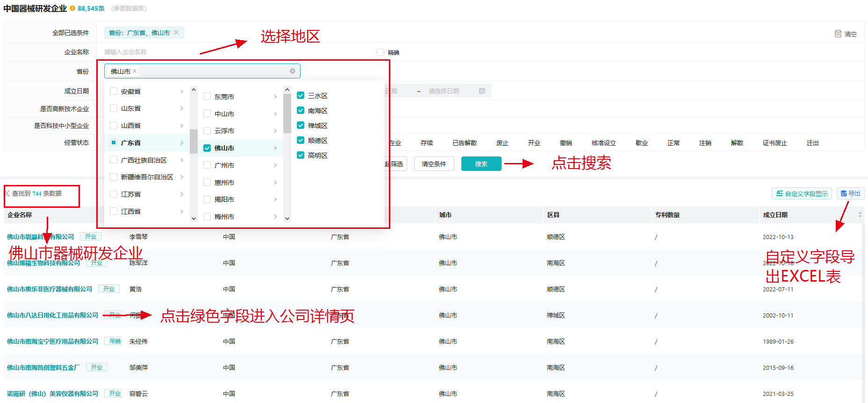Open 佛山市奥乐菲医疗器械有限公司 company details
868x403 pixels.
[50, 289]
